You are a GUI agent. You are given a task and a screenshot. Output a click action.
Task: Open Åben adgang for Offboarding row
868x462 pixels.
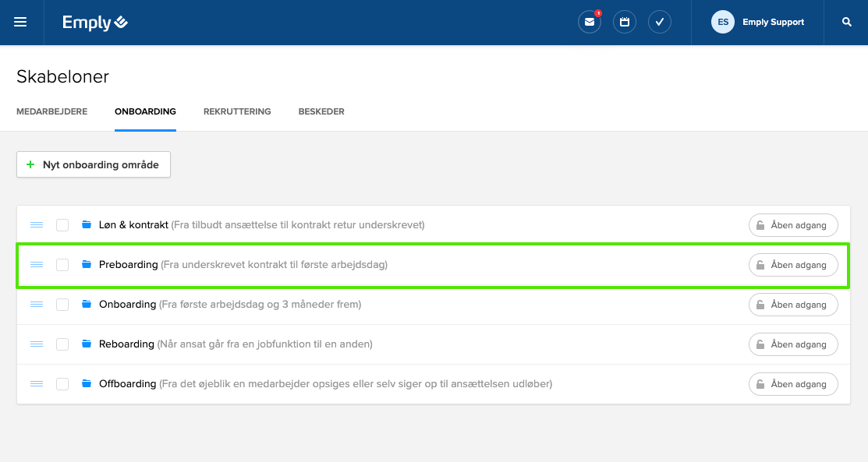[793, 384]
